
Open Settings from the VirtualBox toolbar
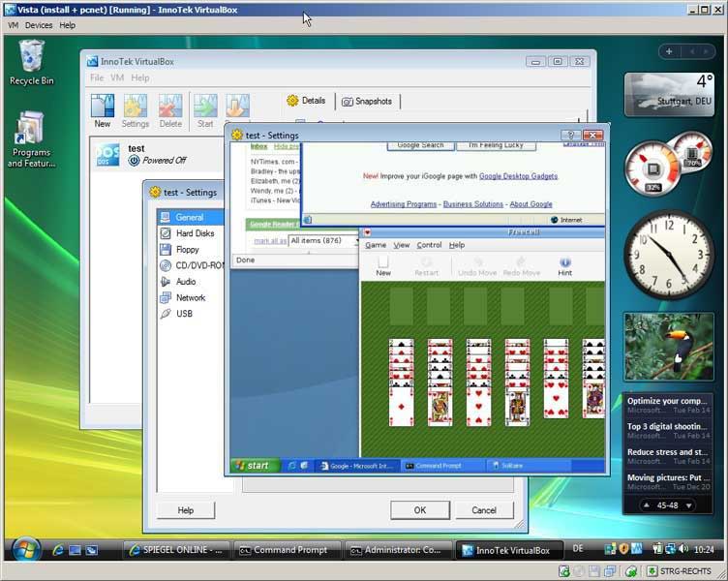pyautogui.click(x=136, y=110)
